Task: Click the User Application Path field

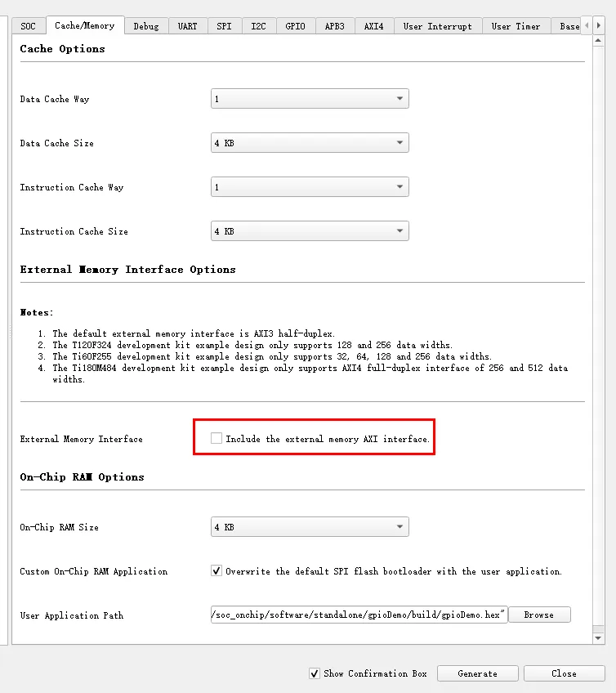Action: pyautogui.click(x=359, y=615)
